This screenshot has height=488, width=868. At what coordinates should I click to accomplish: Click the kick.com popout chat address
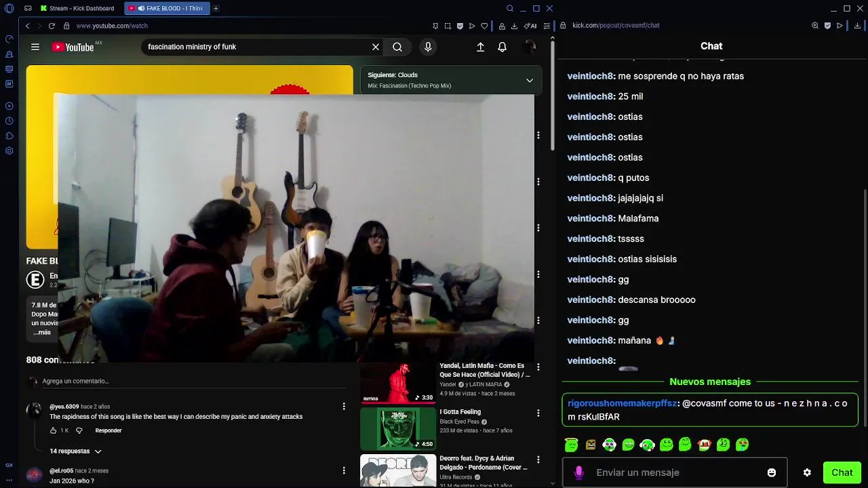point(616,26)
